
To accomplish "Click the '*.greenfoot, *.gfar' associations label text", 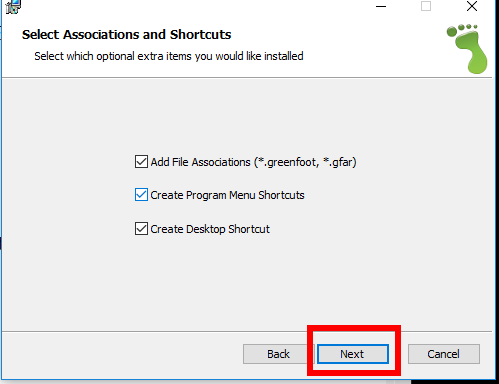I will tap(305, 162).
